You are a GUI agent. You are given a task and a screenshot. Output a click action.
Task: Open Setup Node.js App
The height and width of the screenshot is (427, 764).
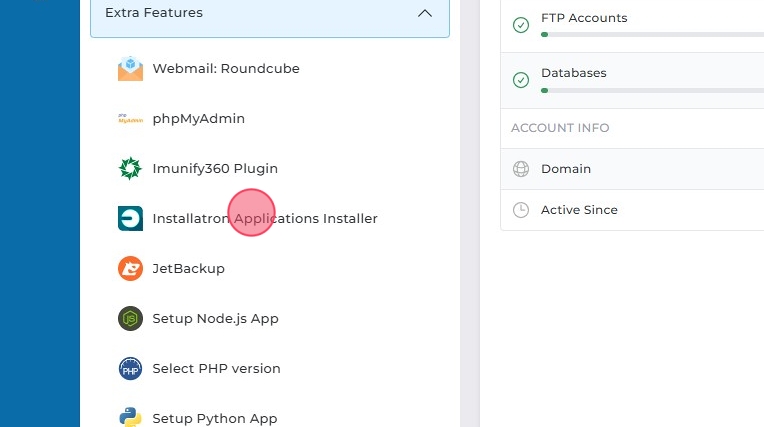(215, 319)
